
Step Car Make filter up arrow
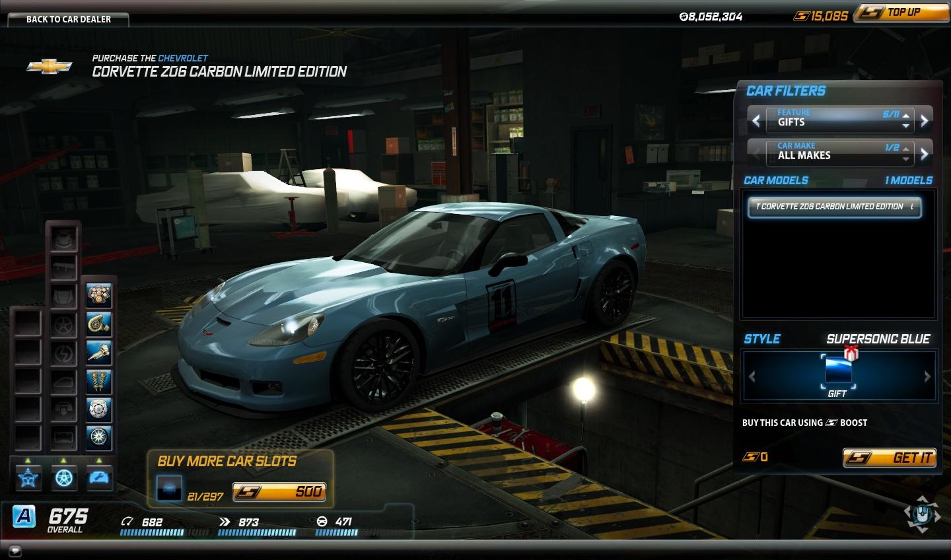pos(906,148)
